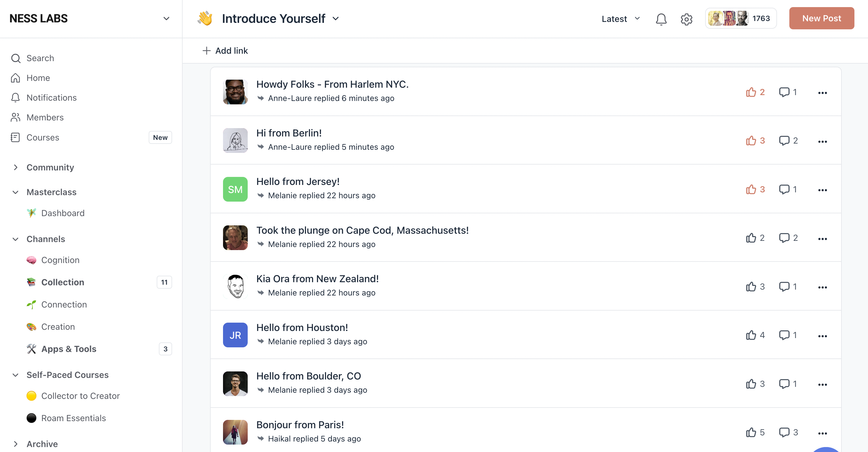Screen dimensions: 868x452
Task: Like the Bonjour from Paris post
Action: pos(751,433)
